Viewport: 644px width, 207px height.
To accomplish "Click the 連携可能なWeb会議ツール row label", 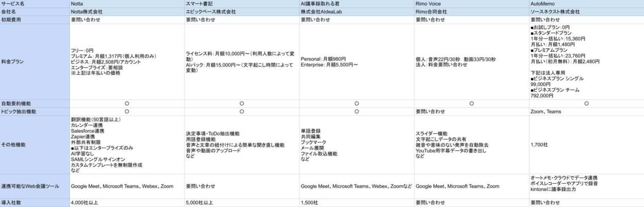I will tap(31, 186).
